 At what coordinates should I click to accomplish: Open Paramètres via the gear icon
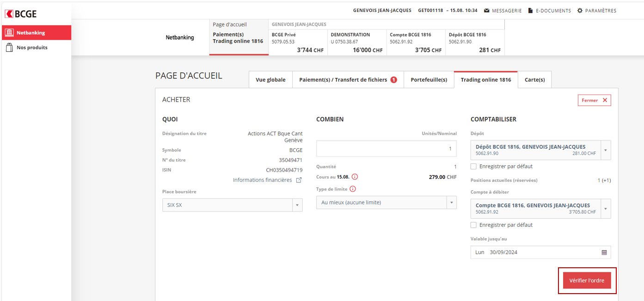pyautogui.click(x=580, y=11)
